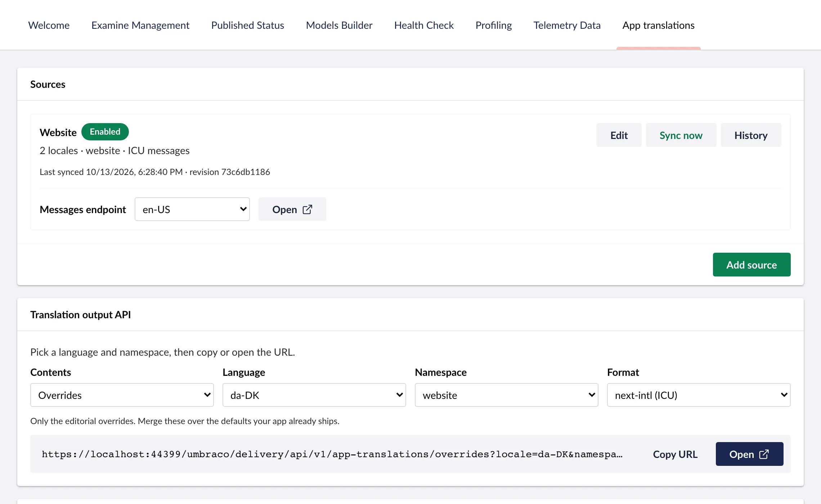Screen dimensions: 821x504
Task: Click the Add source button
Action: 752,265
